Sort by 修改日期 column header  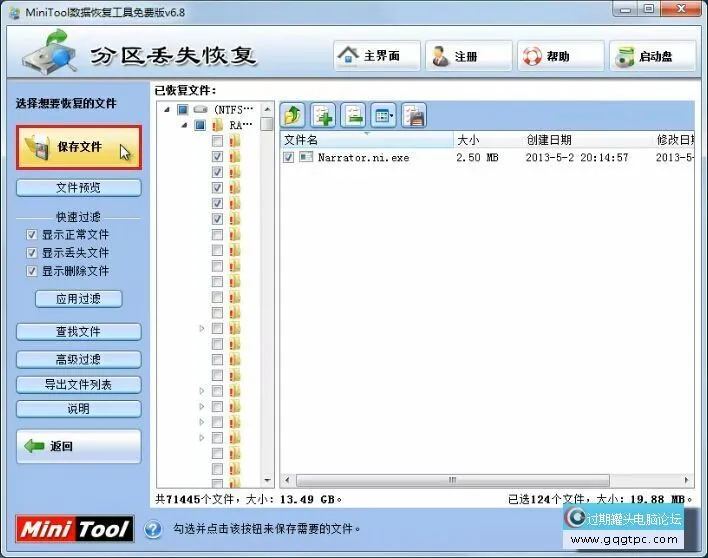pos(674,140)
